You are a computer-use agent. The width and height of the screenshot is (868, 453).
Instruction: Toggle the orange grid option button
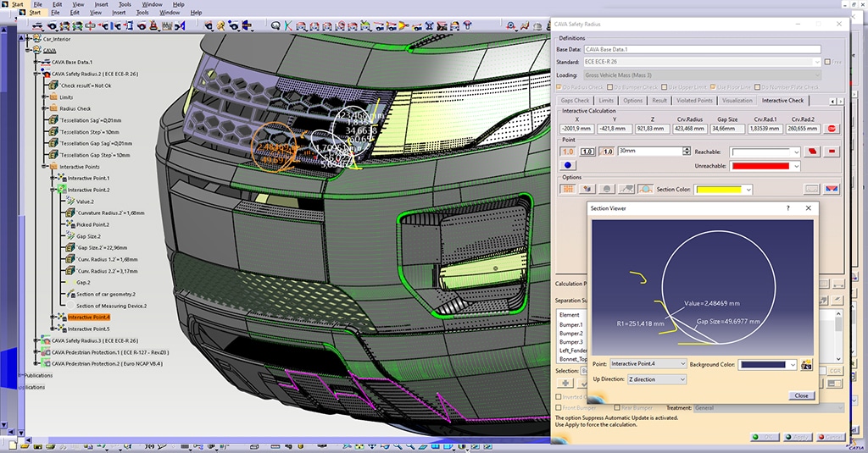568,189
